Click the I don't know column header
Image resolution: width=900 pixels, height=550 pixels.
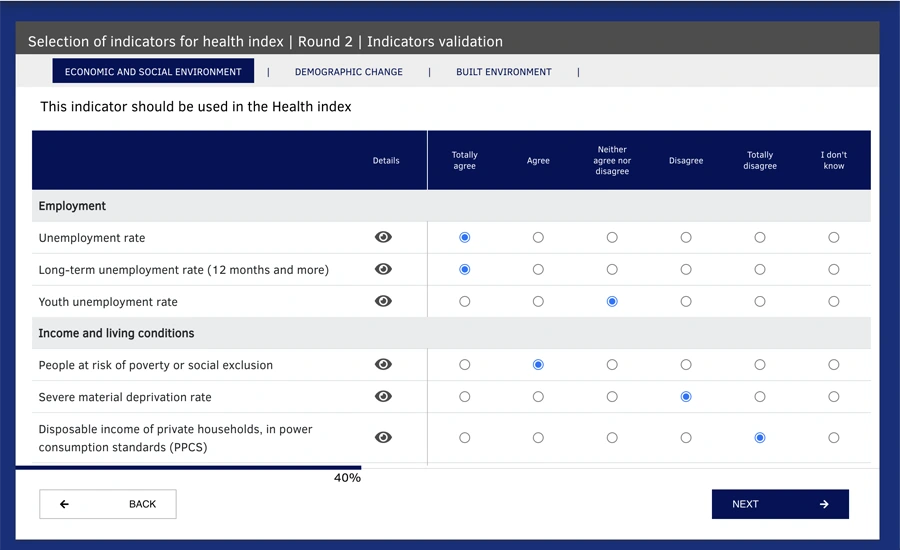pos(833,160)
